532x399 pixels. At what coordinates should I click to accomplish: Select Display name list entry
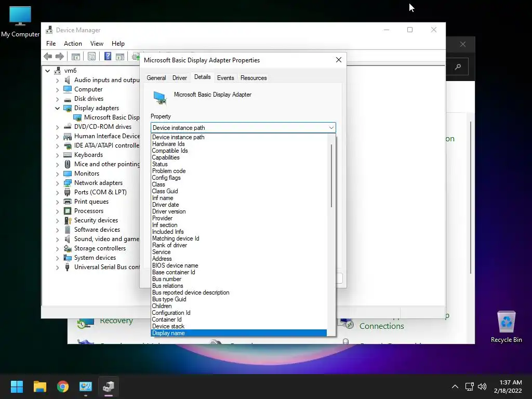[x=238, y=333]
